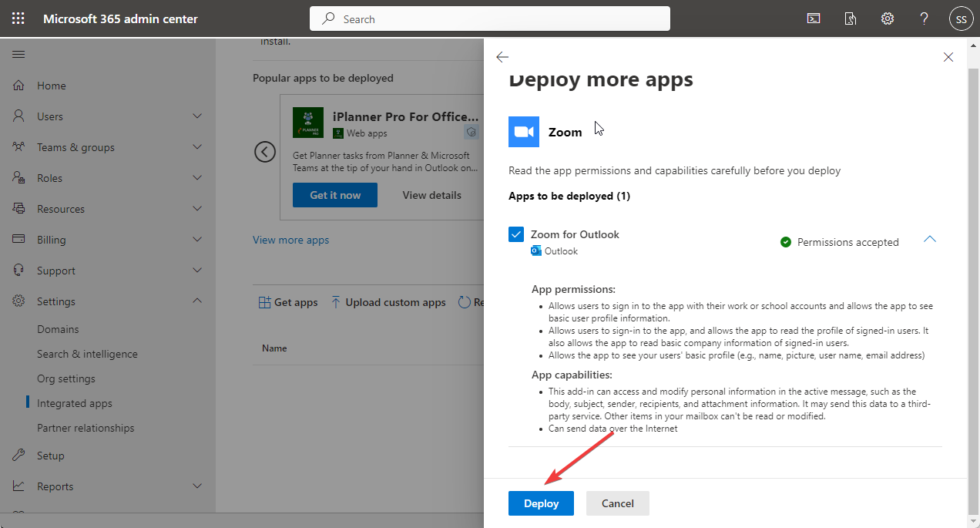
Task: Click the Teams & groups icon
Action: pyautogui.click(x=19, y=147)
